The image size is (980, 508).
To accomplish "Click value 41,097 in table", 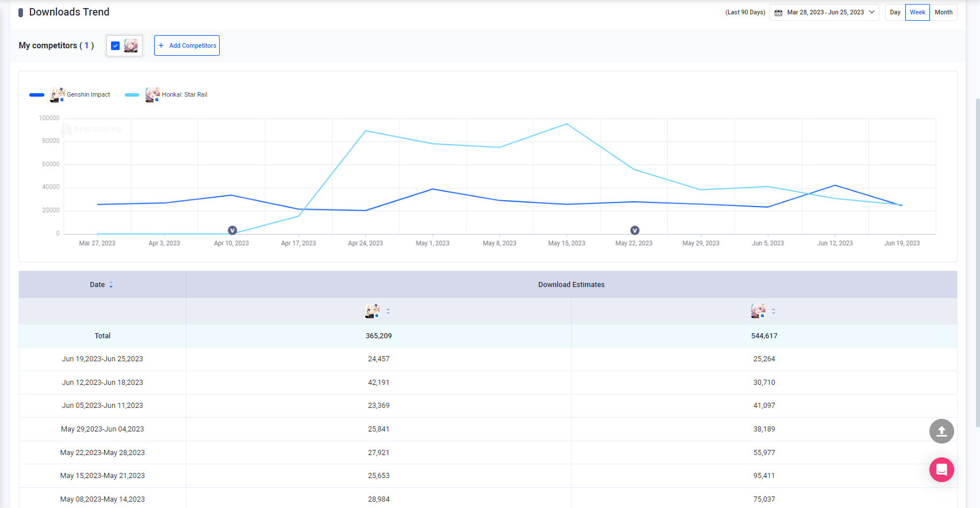I will click(764, 406).
